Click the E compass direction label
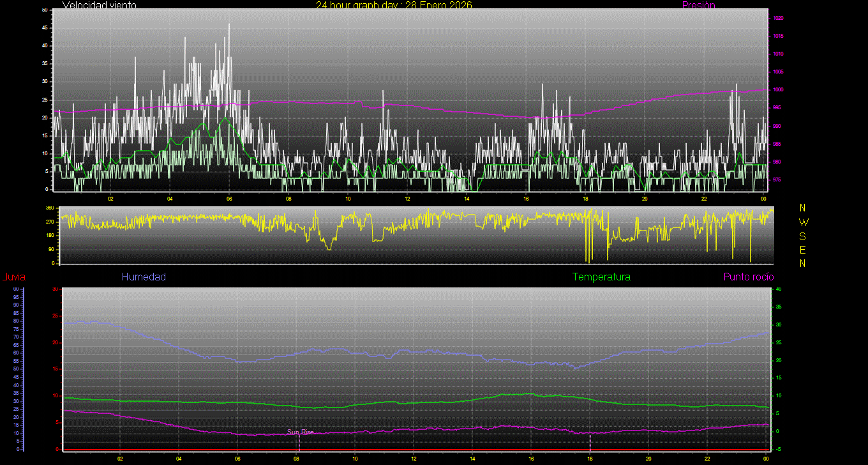 click(803, 249)
